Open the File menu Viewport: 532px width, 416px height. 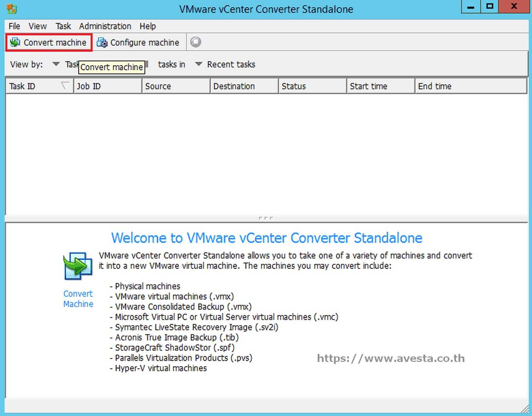pos(14,26)
